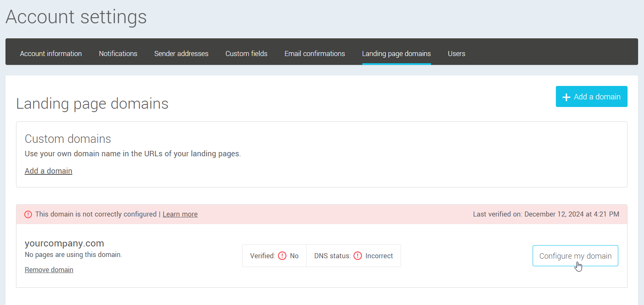Click the DNS status: Incorrect indicator
The image size is (644, 305).
click(353, 256)
